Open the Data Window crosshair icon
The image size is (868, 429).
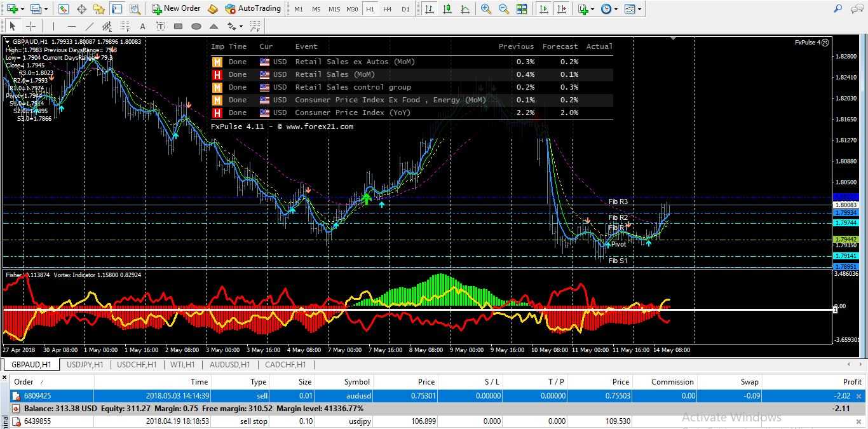(x=81, y=9)
